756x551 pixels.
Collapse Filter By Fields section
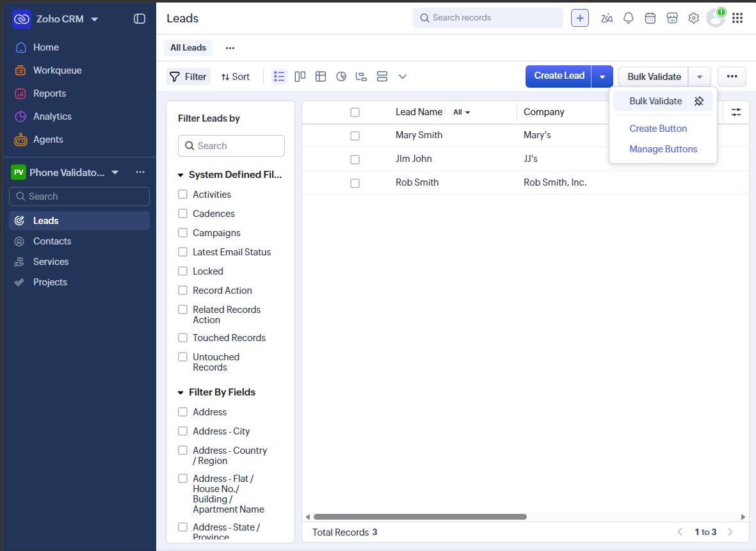pyautogui.click(x=181, y=393)
